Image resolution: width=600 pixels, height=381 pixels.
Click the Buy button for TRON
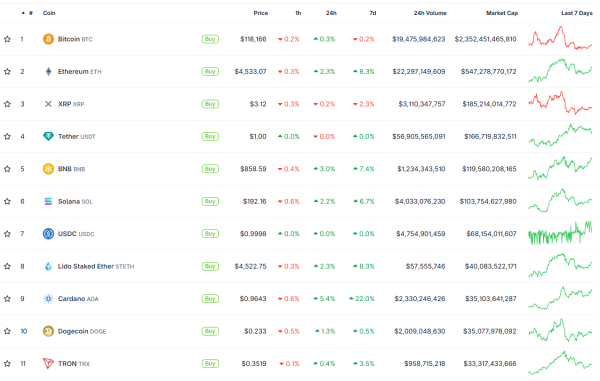point(210,363)
